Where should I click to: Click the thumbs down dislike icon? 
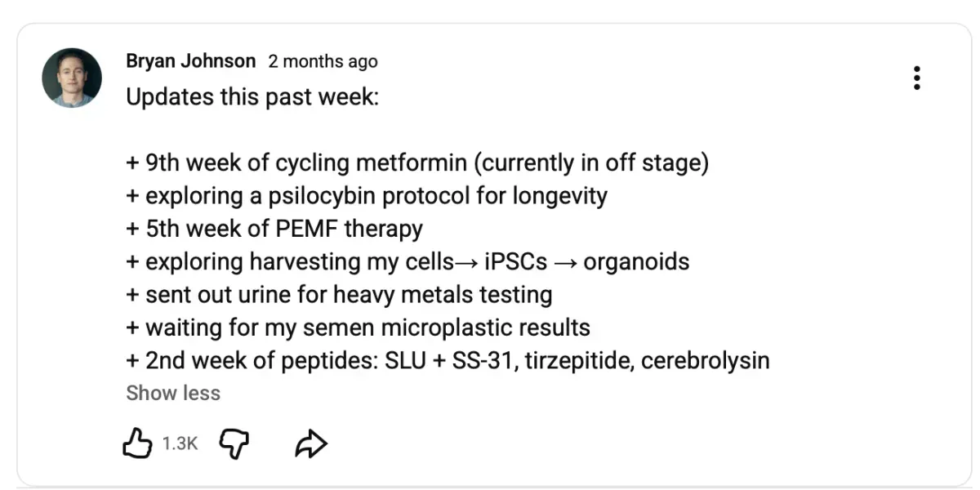click(x=234, y=443)
